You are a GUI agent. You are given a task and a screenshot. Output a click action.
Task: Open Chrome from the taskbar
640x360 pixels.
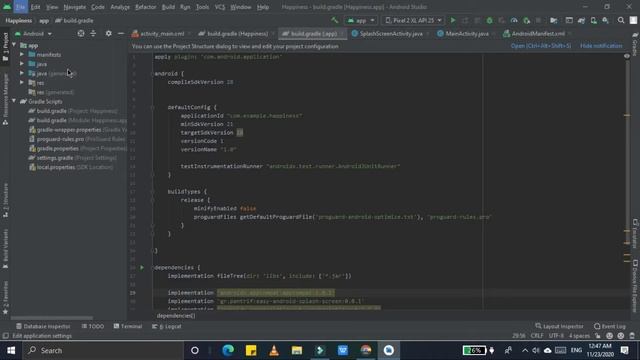tap(366, 350)
